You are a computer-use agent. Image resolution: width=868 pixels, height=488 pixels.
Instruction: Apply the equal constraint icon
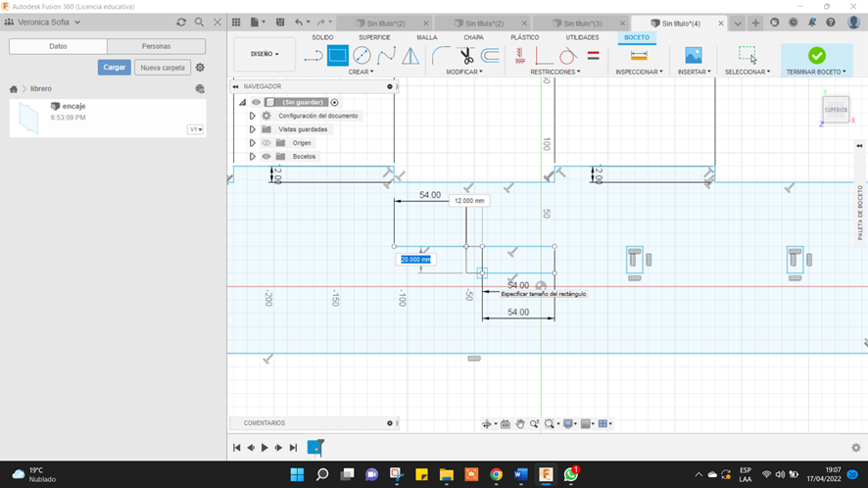[x=593, y=56]
